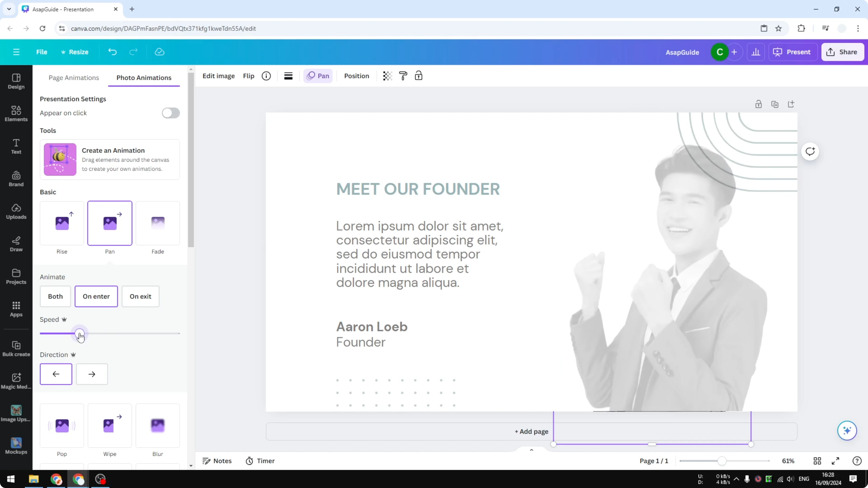Open Mockups app in sidebar
Image resolution: width=868 pixels, height=488 pixels.
coord(16,446)
